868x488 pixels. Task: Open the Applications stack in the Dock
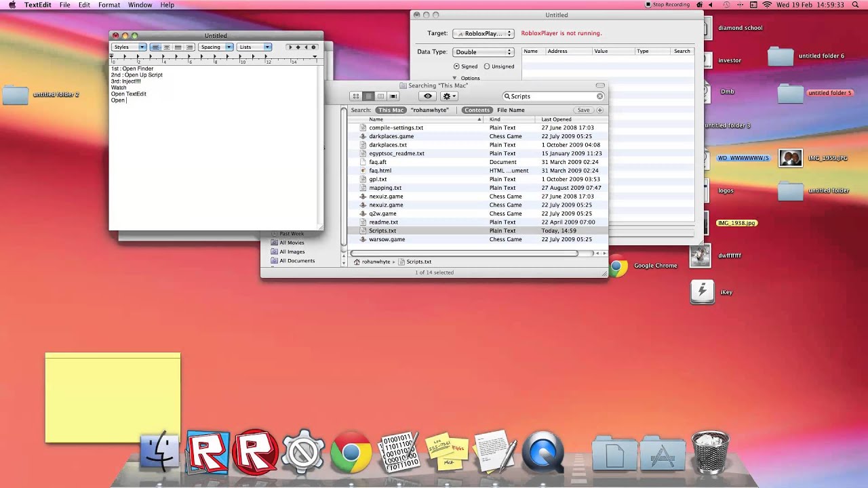662,453
